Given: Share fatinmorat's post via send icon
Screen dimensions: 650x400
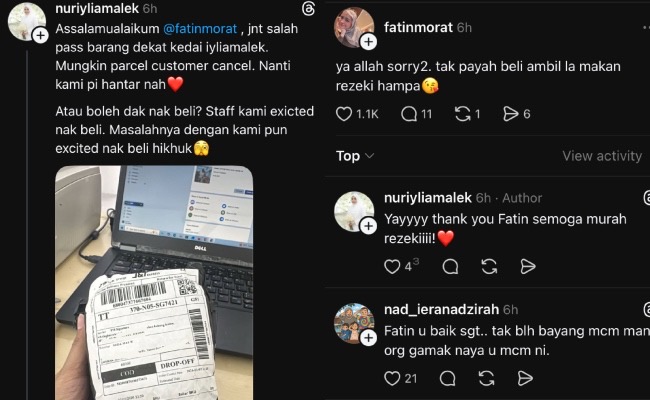Looking at the screenshot, I should click(x=510, y=114).
